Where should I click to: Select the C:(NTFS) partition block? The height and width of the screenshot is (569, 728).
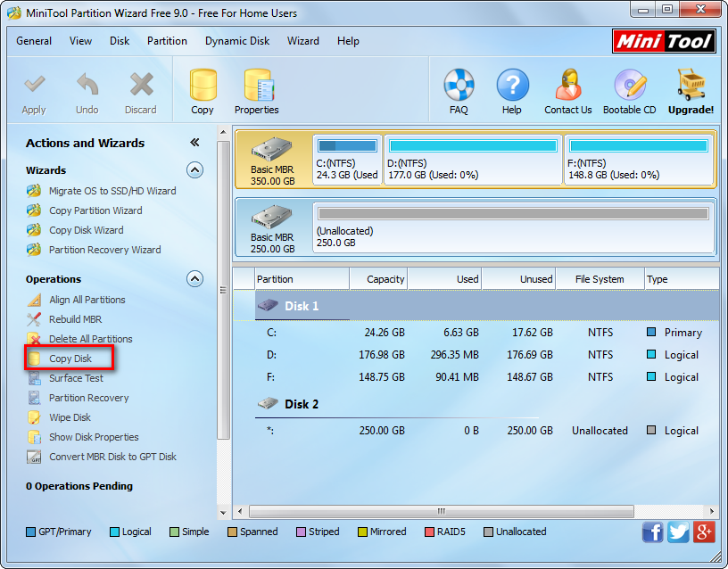point(347,161)
